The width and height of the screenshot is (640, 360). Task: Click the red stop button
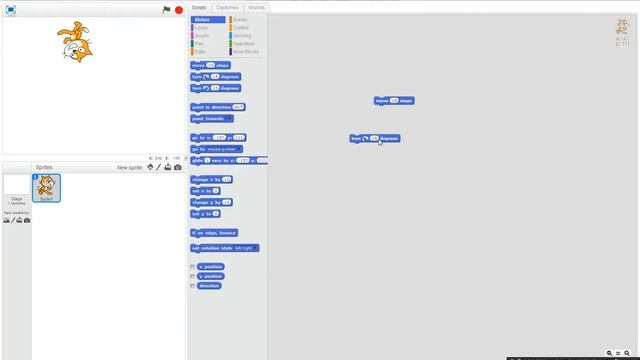coord(179,10)
